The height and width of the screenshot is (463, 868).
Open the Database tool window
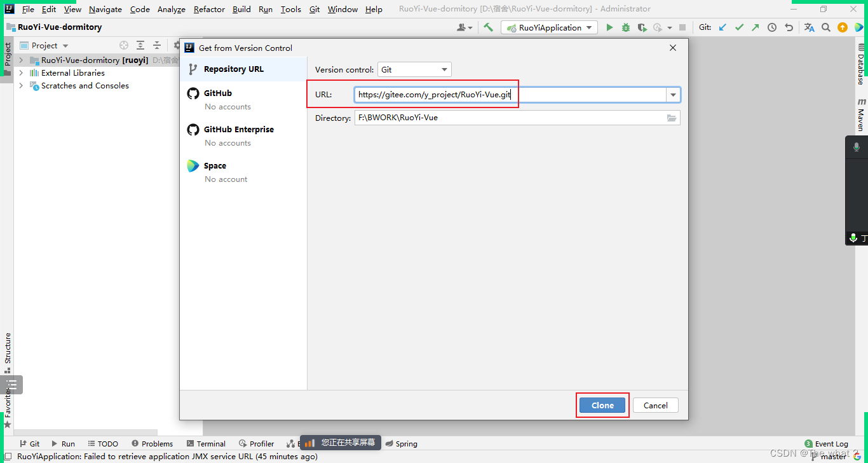[861, 64]
